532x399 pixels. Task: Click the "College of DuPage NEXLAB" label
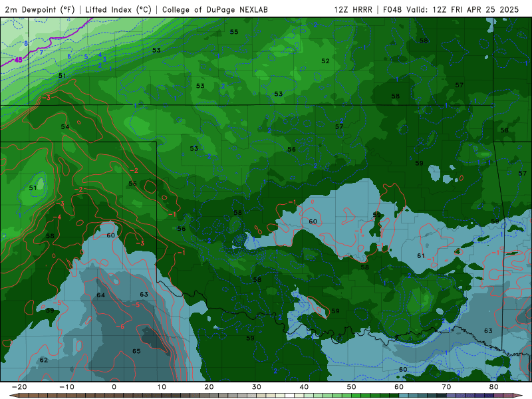pyautogui.click(x=215, y=9)
